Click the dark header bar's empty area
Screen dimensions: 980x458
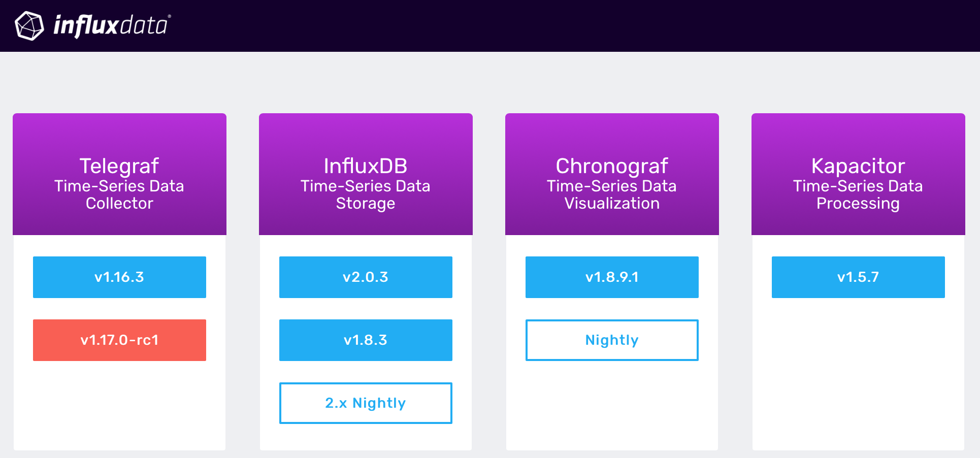(x=559, y=25)
